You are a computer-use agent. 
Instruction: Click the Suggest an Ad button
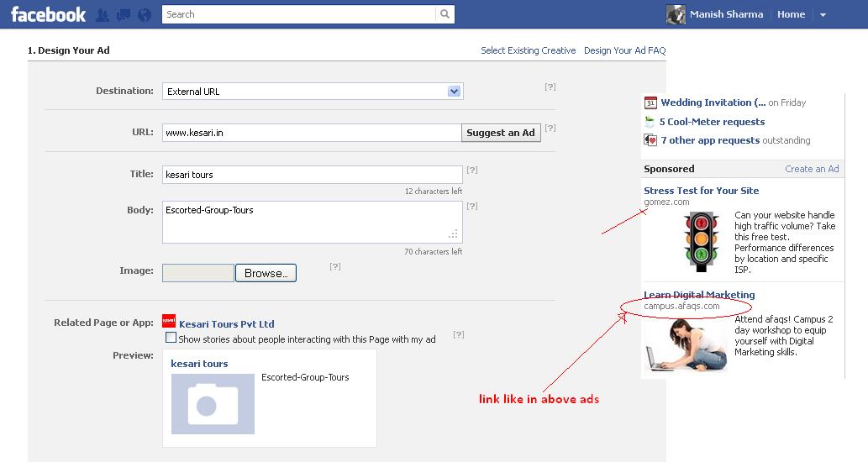click(x=501, y=133)
